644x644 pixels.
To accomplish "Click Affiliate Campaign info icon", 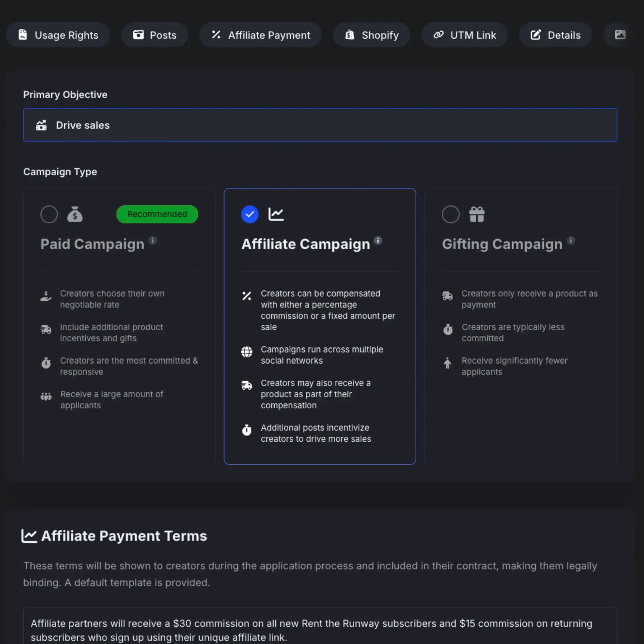I will [378, 240].
